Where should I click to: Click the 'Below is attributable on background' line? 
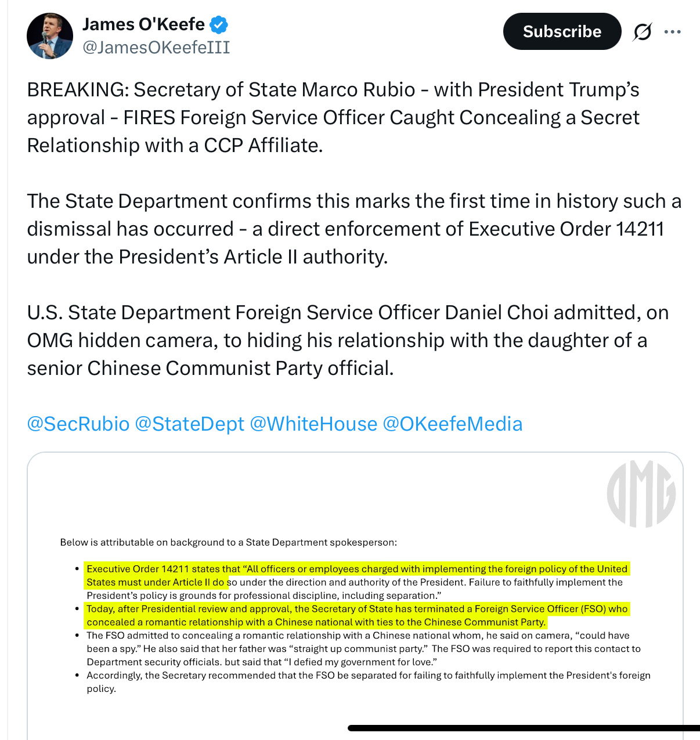228,542
